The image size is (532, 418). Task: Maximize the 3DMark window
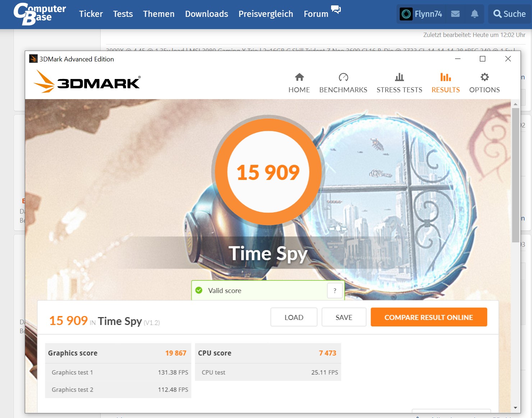(482, 59)
